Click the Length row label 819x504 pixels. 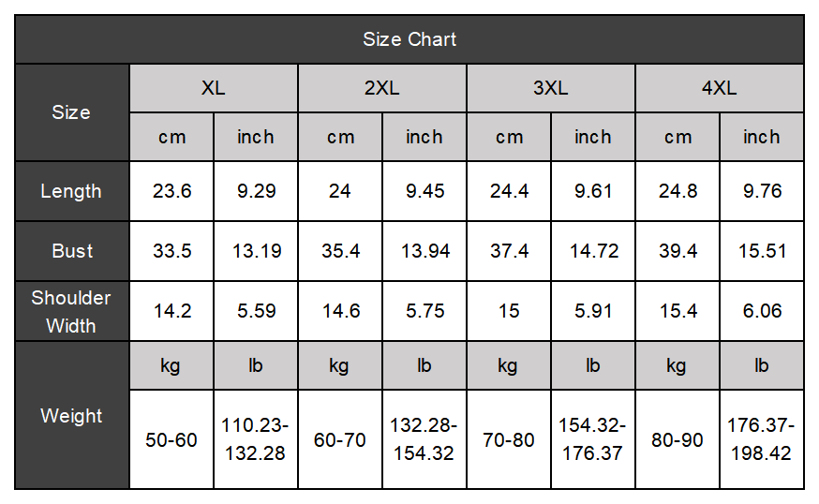click(x=71, y=191)
